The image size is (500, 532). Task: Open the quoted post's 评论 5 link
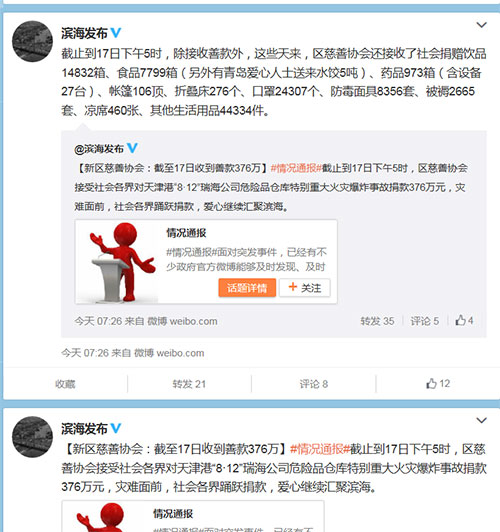click(424, 321)
